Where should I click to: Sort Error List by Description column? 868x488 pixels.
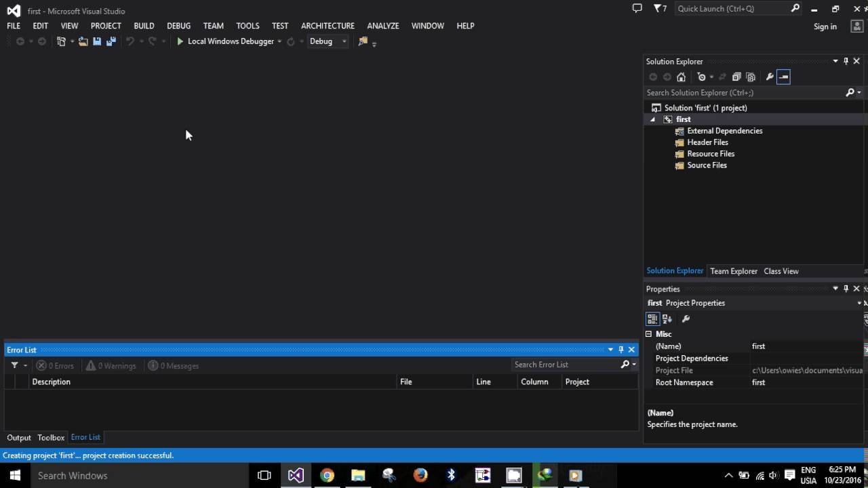pos(214,382)
